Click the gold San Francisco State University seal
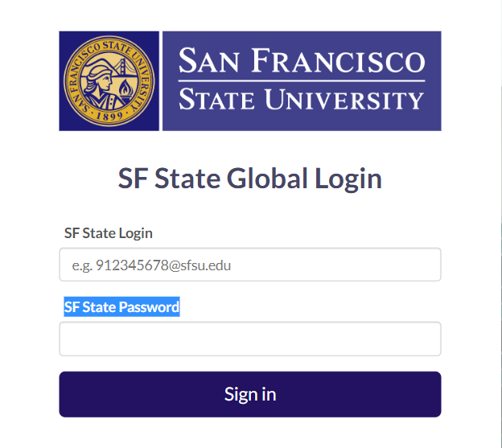The width and height of the screenshot is (502, 448). [x=109, y=80]
